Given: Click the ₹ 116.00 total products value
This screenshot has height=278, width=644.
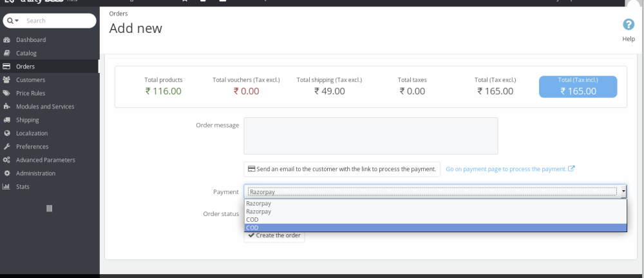Looking at the screenshot, I should pos(164,92).
